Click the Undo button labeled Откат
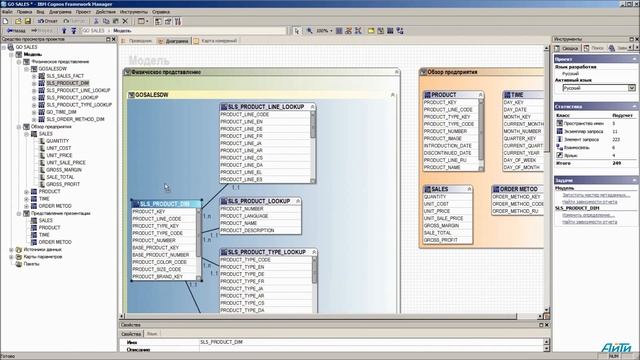The height and width of the screenshot is (360, 640). [x=48, y=21]
